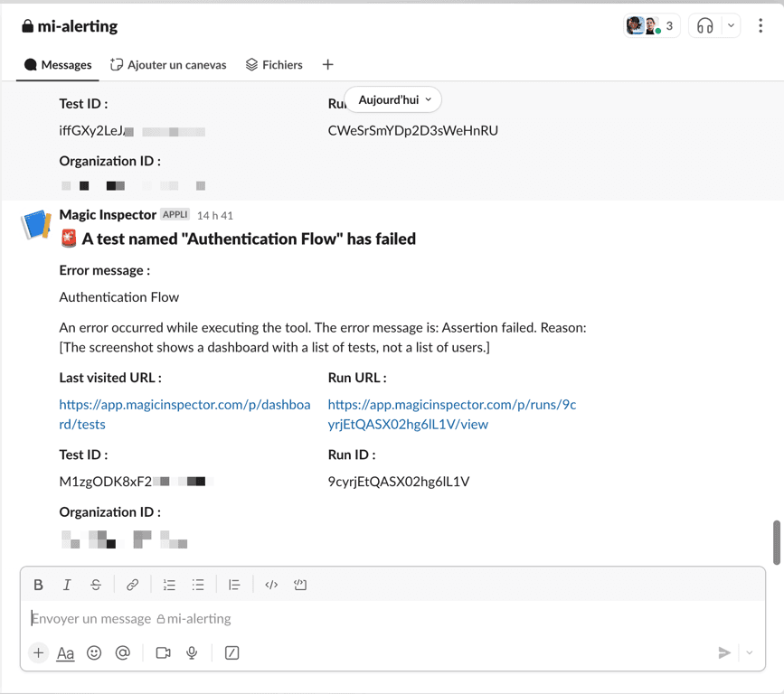Open the dashboard/tests last visited URL
The height and width of the screenshot is (694, 784).
point(184,414)
